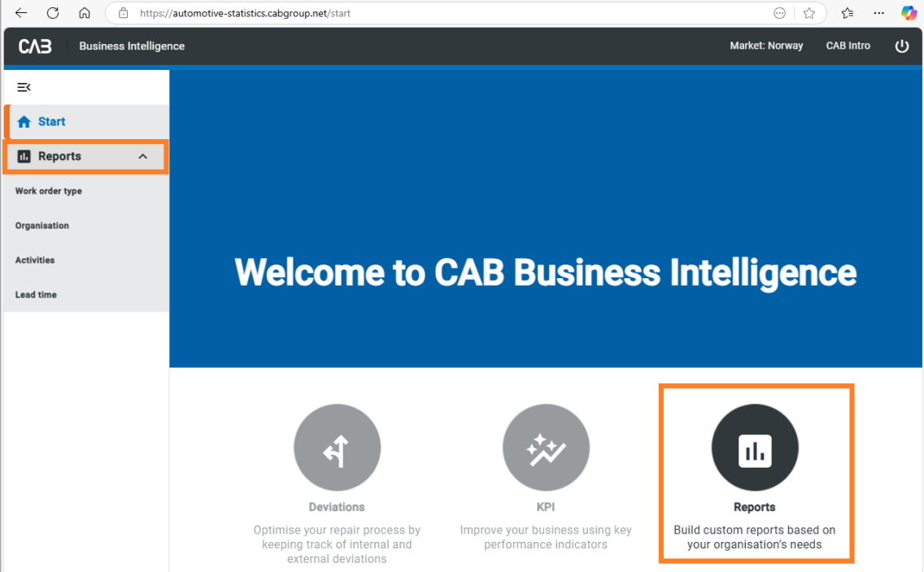Click the KPI card title

tap(546, 507)
